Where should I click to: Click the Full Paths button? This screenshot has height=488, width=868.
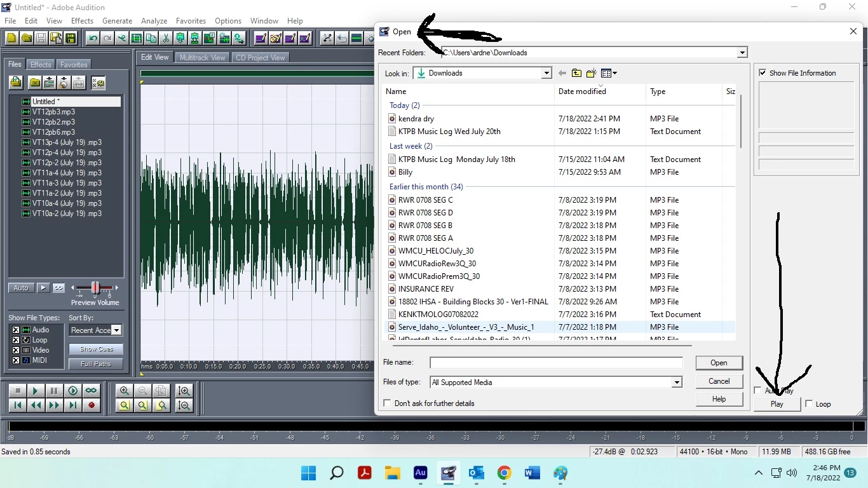(x=97, y=364)
